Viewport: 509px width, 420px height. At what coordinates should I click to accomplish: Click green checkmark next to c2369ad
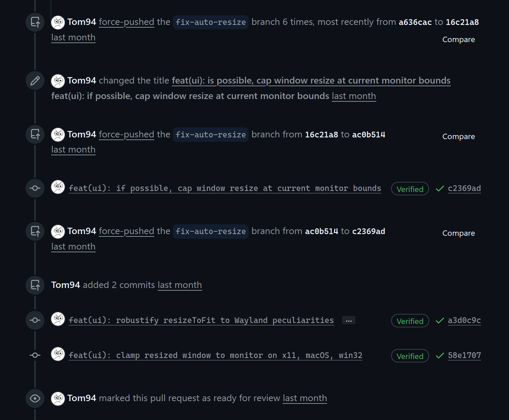[440, 189]
